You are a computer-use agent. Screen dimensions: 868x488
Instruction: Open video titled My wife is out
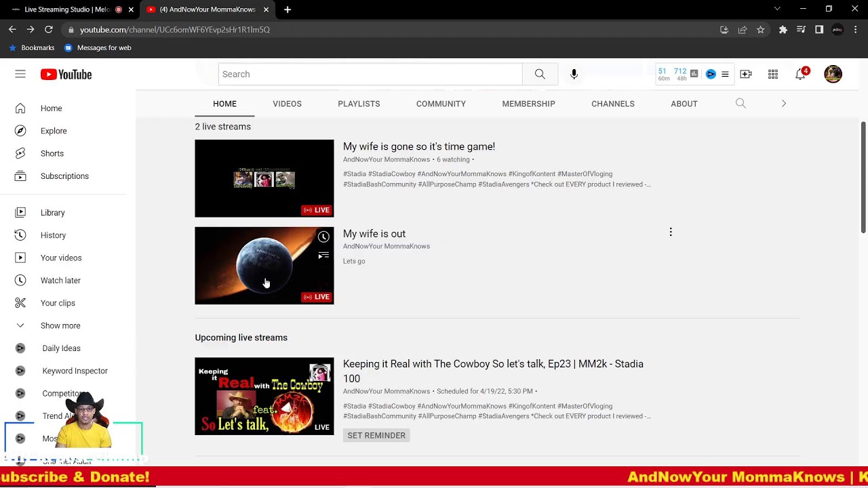pos(374,234)
